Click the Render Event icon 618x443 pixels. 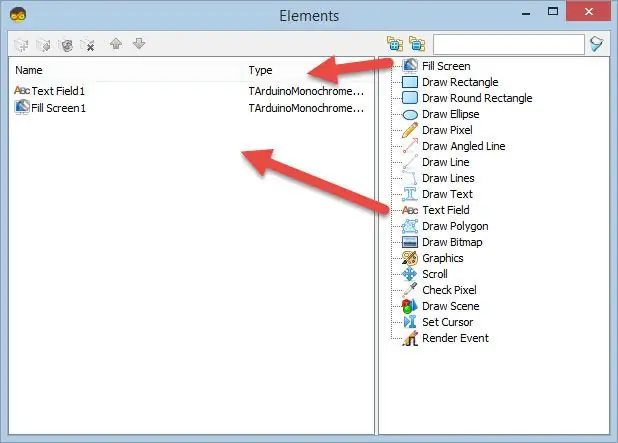(x=410, y=338)
